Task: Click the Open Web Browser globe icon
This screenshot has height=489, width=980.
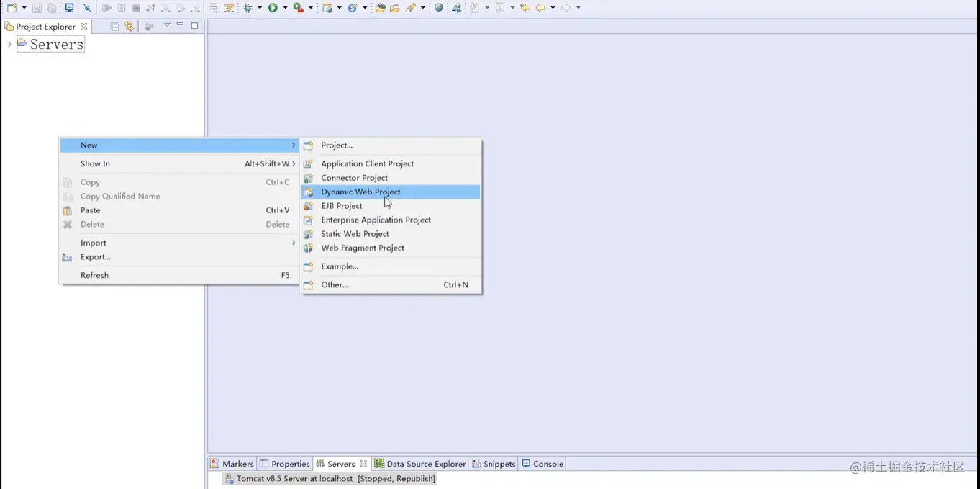Action: (439, 8)
